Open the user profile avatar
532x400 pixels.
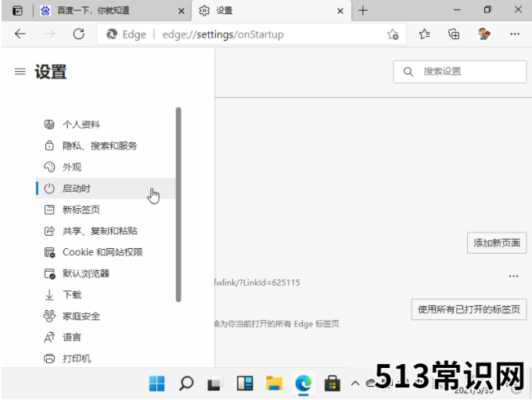(x=484, y=34)
